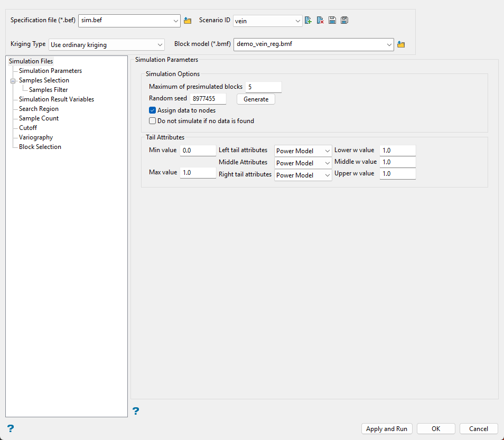
Task: Enable Do not simulate if no data is found
Action: pos(153,121)
